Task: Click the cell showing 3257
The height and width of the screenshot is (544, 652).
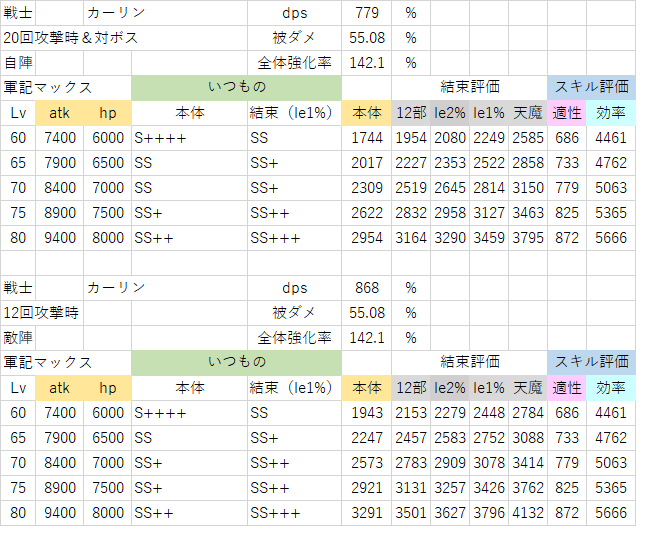Action: tap(450, 488)
